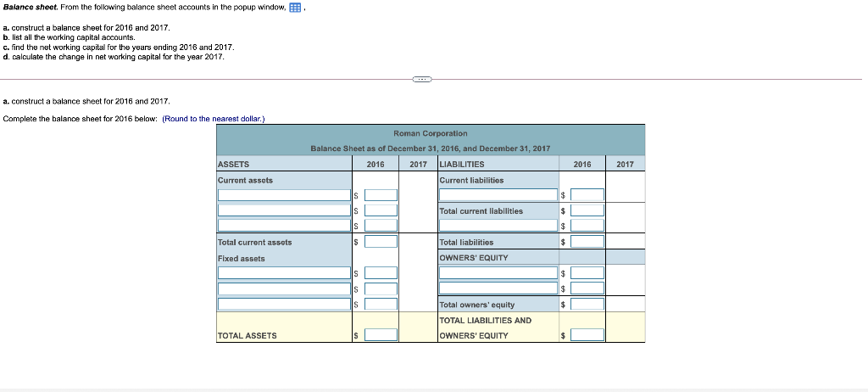Click the Total liabilities 2016 amount box

(x=587, y=242)
